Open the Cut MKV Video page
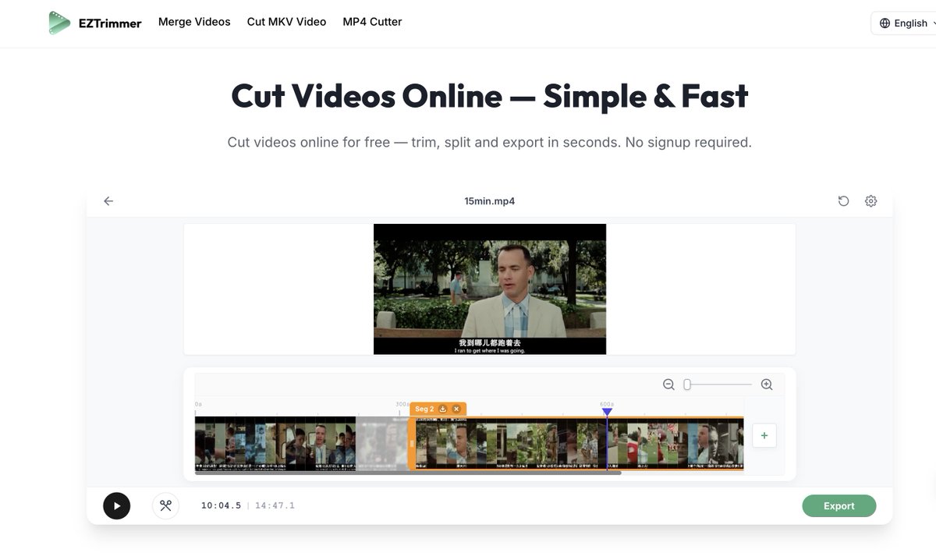This screenshot has height=560, width=936. click(x=286, y=22)
